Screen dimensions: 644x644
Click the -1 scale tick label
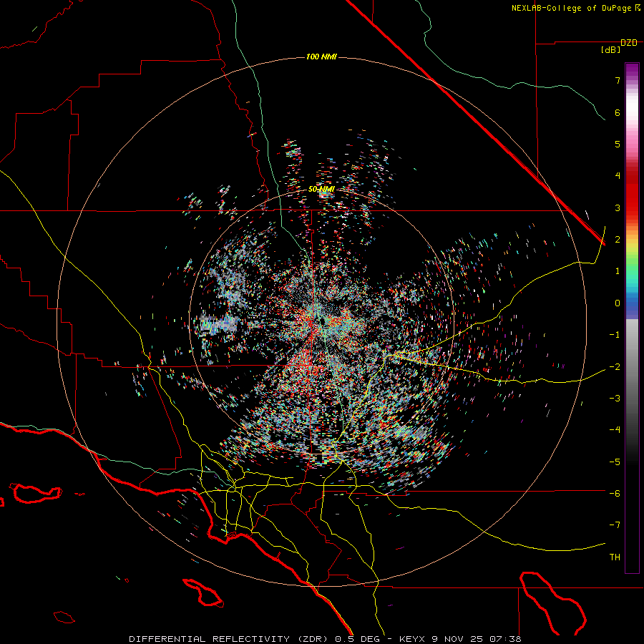615,335
